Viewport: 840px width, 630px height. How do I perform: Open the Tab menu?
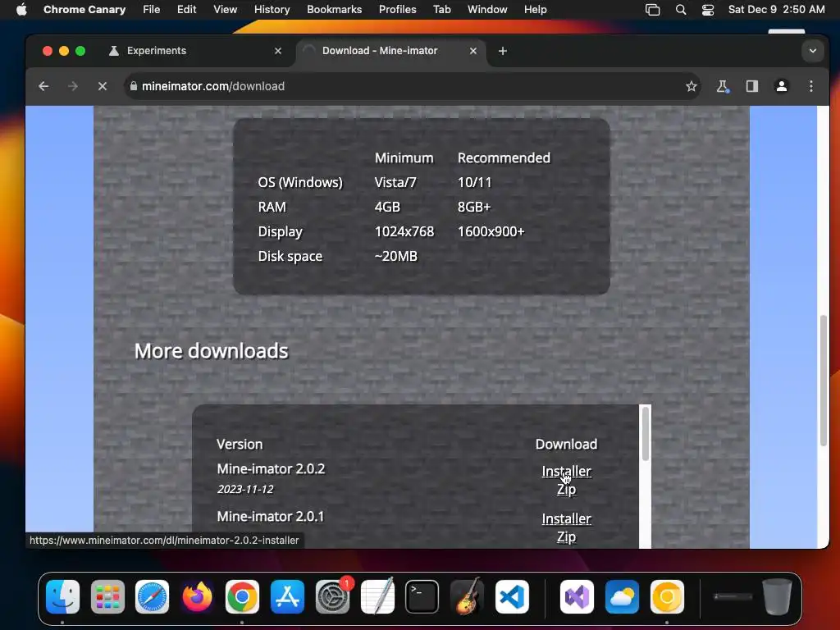(441, 10)
